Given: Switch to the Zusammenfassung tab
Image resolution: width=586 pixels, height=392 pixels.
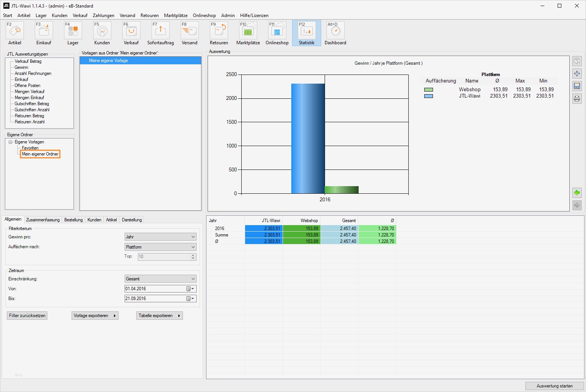Looking at the screenshot, I should (x=43, y=220).
